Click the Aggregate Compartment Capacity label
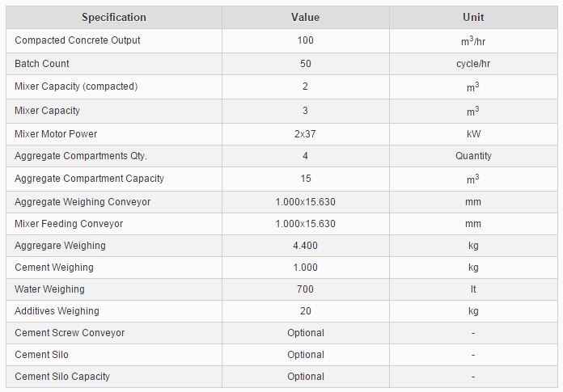This screenshot has height=392, width=563. click(89, 179)
